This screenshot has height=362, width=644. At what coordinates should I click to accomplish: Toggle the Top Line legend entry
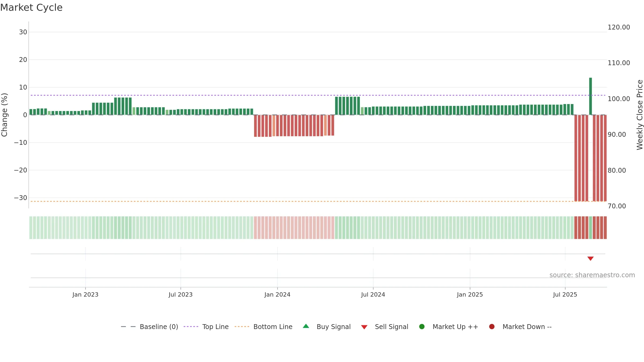[x=206, y=327]
